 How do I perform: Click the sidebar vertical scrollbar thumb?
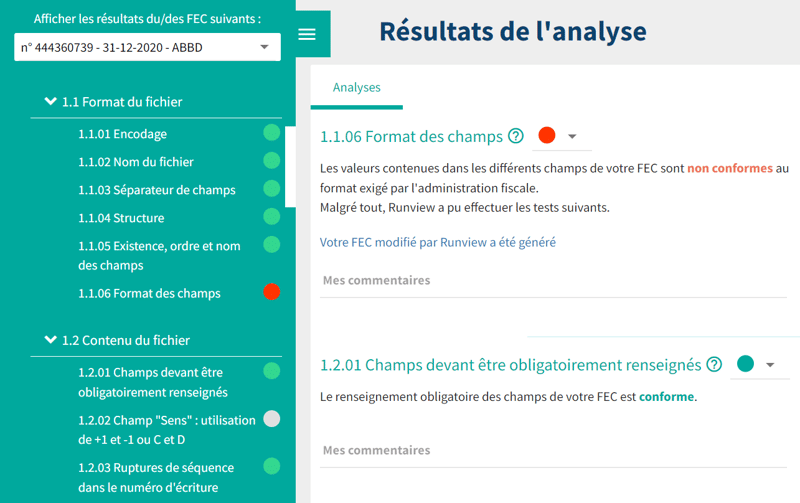coord(290,166)
